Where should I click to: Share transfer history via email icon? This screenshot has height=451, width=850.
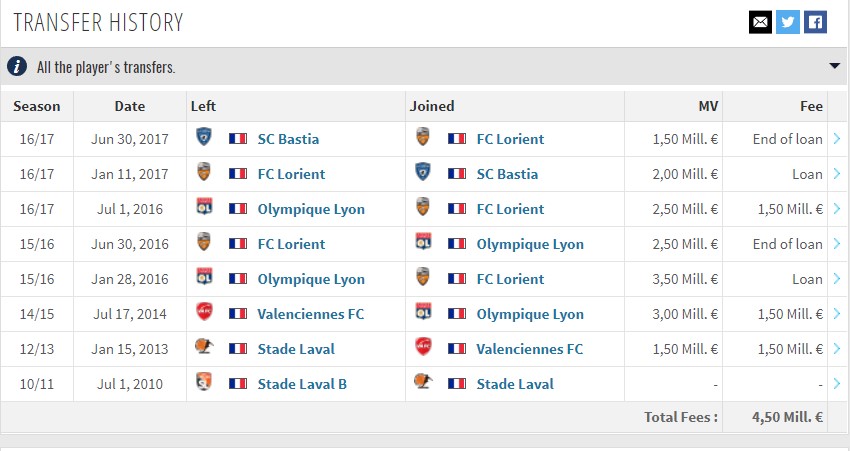coord(760,22)
